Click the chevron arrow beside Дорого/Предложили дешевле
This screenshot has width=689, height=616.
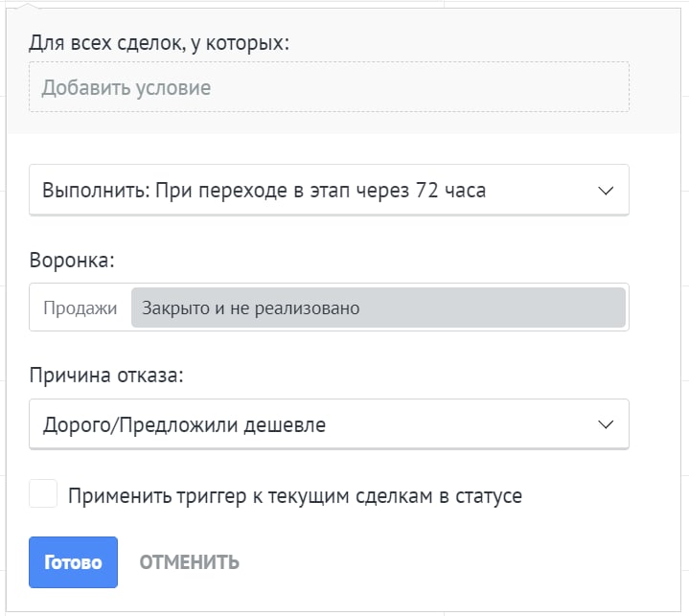[606, 424]
